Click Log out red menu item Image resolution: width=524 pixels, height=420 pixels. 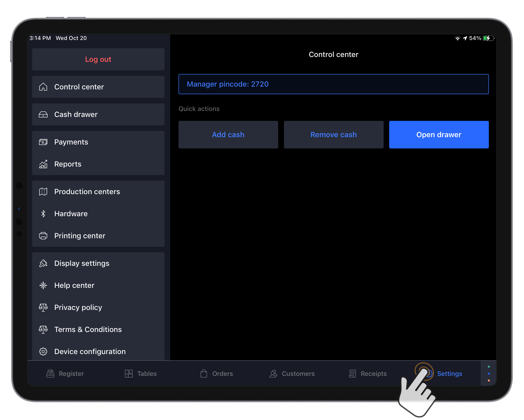coord(98,59)
